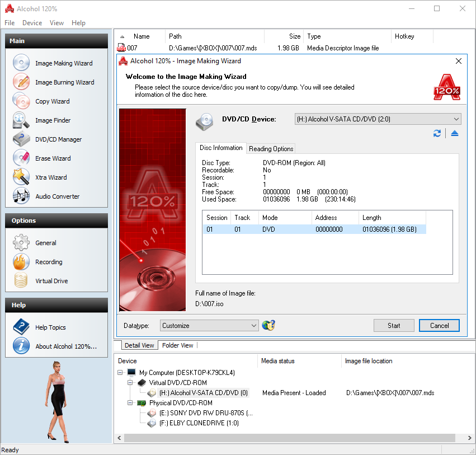Open Image Burning Wizard link
476x455 pixels.
click(65, 82)
